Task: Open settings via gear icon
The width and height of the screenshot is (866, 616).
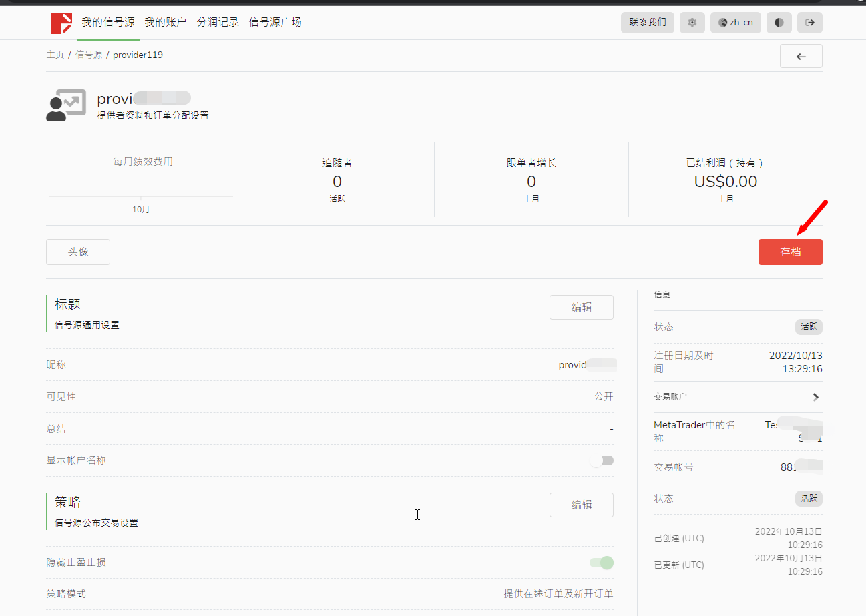Action: [x=692, y=23]
